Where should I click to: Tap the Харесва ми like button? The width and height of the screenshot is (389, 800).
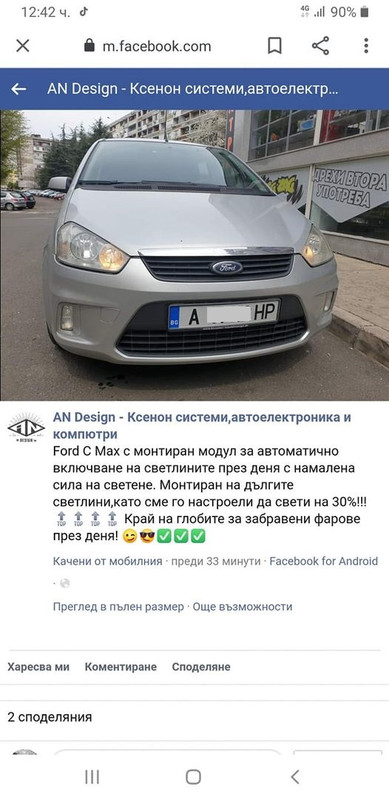pos(38,667)
